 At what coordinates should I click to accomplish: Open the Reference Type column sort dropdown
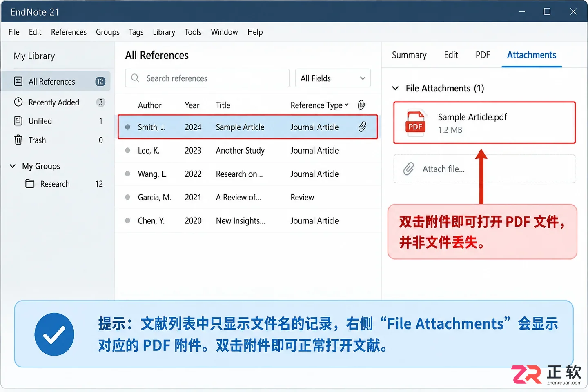(347, 105)
